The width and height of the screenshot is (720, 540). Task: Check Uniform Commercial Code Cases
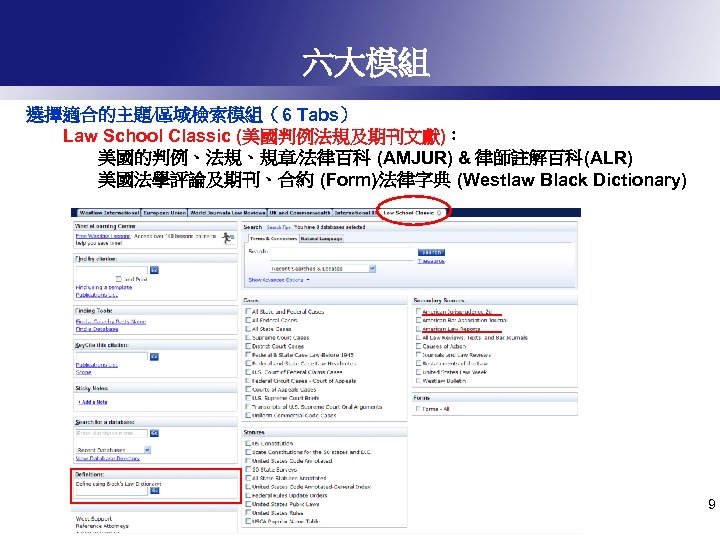248,415
